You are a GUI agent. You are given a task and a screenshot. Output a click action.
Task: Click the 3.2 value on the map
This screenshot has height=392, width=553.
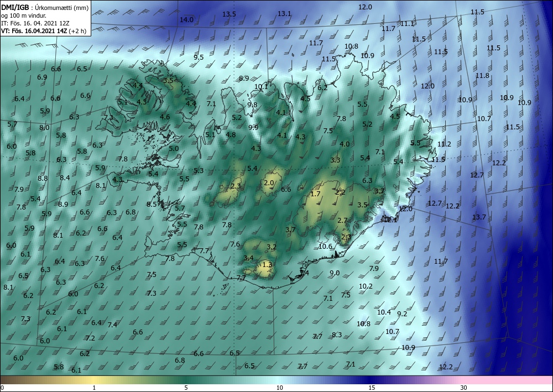pos(272,247)
